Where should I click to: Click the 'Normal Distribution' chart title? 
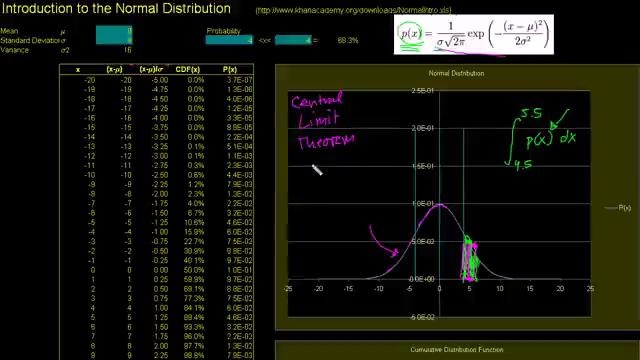pyautogui.click(x=456, y=73)
